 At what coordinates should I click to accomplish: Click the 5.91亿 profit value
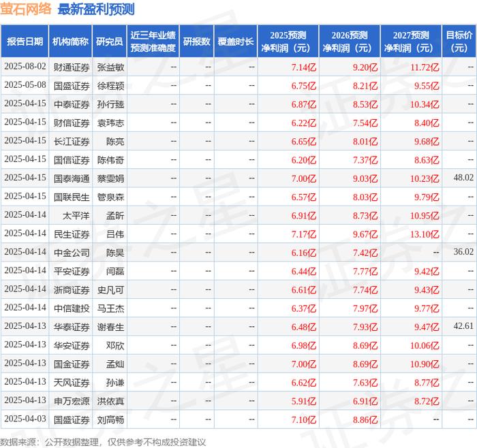tap(304, 401)
